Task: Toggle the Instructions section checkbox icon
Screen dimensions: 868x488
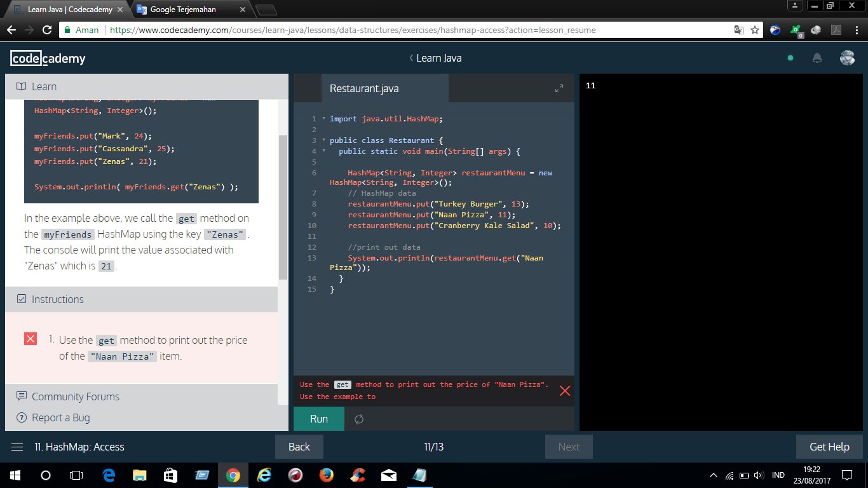Action: (x=22, y=299)
